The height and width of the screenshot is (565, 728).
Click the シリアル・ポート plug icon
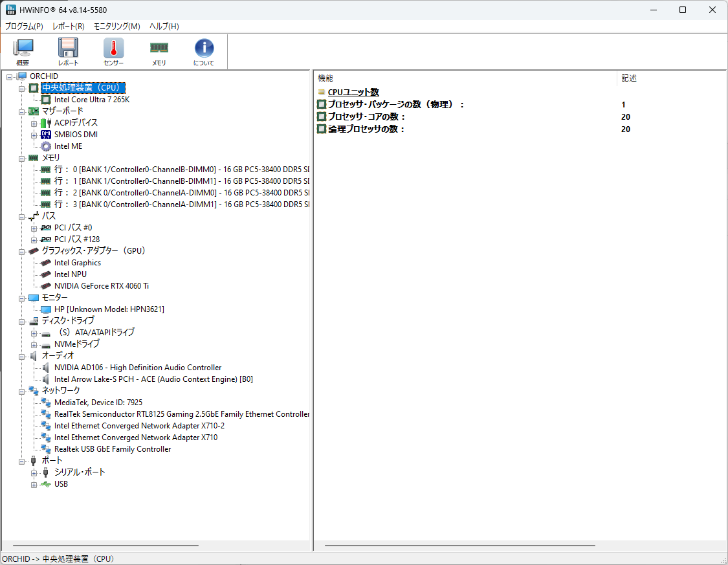[x=45, y=472]
